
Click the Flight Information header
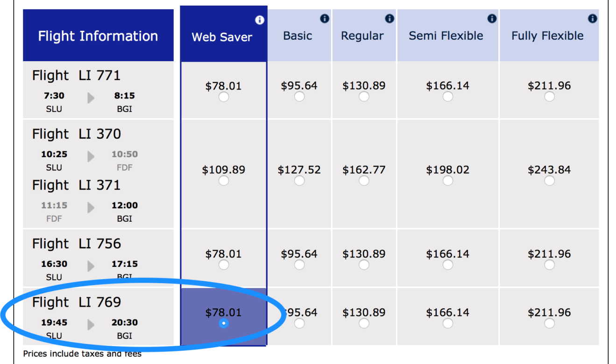pyautogui.click(x=98, y=35)
